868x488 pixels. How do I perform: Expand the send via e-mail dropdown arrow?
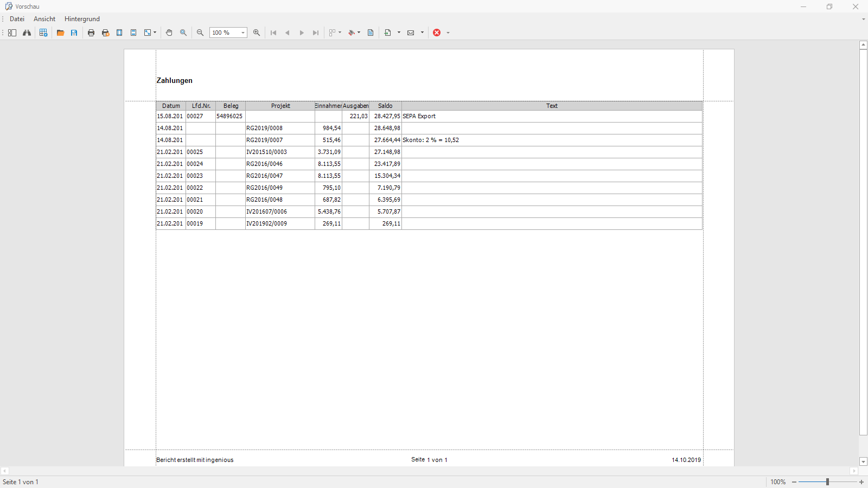422,33
